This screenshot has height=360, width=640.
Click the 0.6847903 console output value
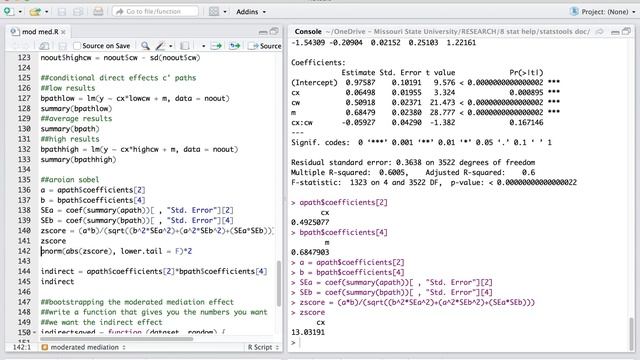click(310, 252)
